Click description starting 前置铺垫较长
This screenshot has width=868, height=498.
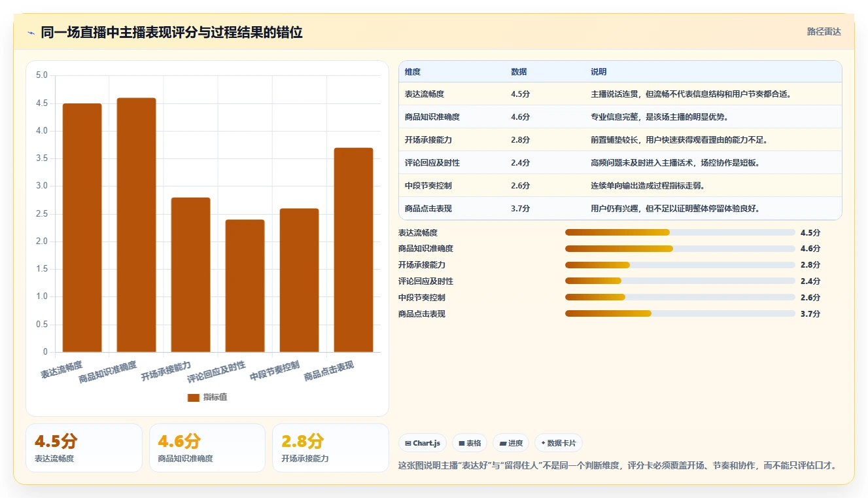tap(679, 140)
